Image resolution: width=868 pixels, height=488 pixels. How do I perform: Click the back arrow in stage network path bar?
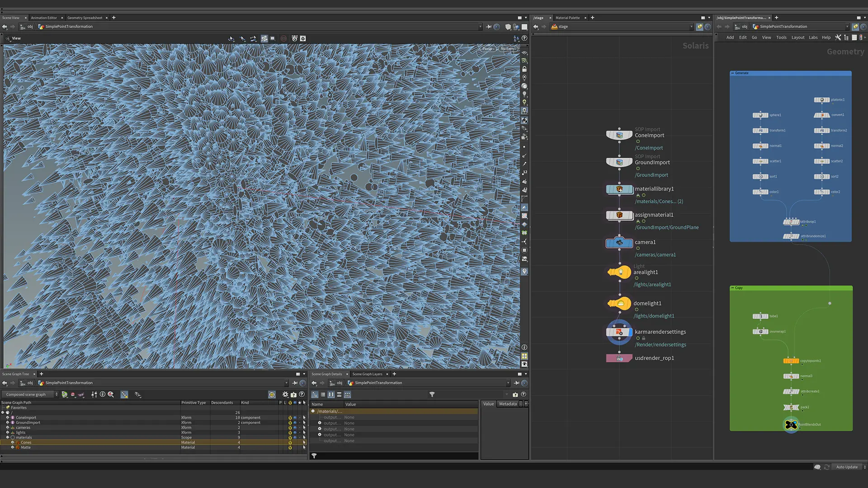click(536, 27)
